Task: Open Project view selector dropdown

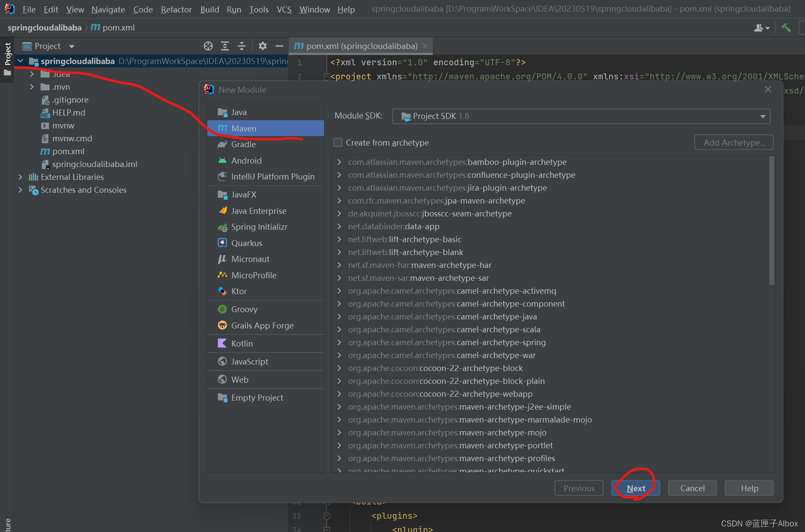Action: (x=72, y=46)
